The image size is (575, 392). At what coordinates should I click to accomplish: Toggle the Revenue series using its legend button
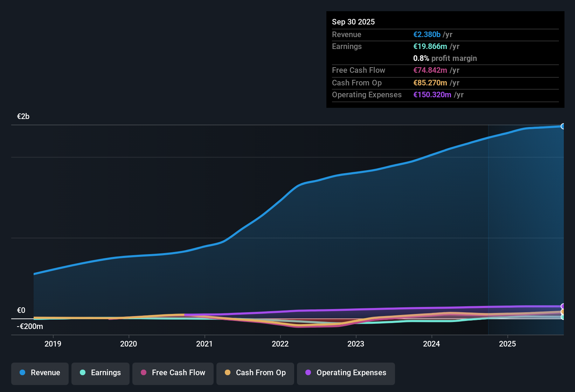click(40, 373)
